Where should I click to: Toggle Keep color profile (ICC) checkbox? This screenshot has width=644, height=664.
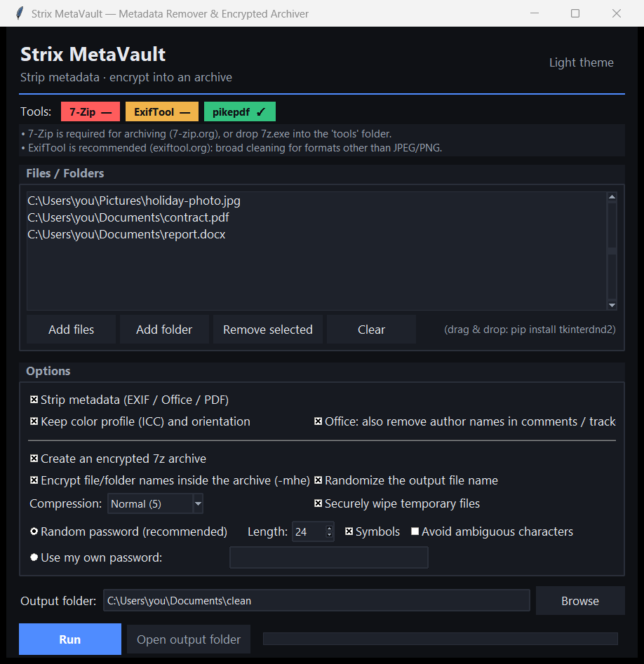[34, 421]
